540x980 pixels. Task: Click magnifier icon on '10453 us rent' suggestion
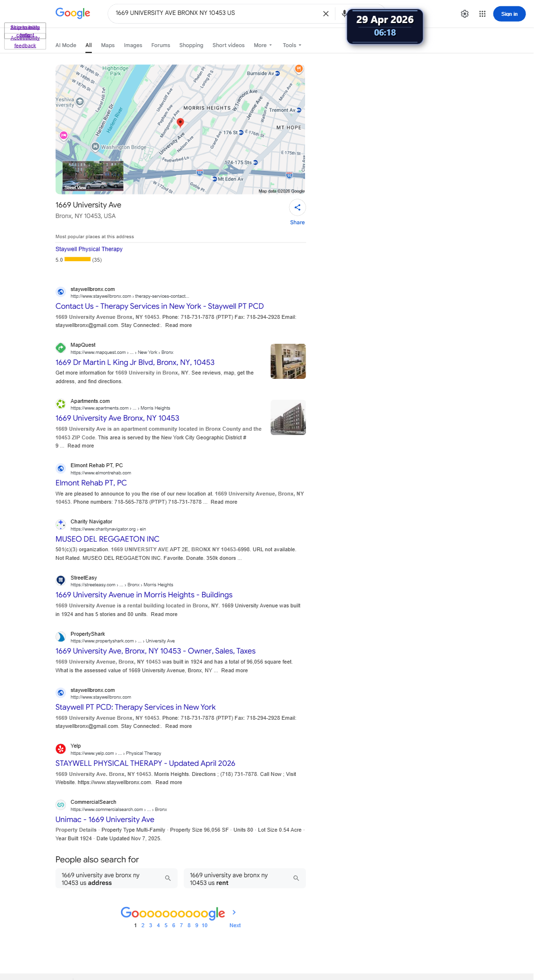296,878
